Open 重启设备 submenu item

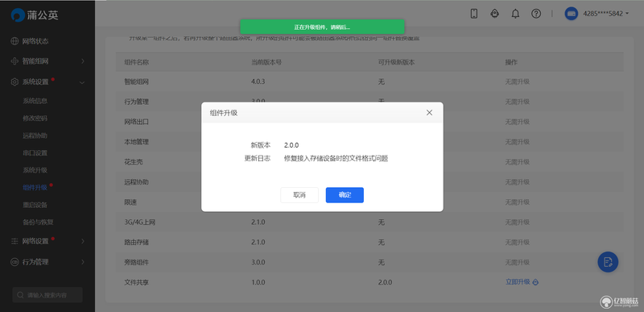tap(35, 205)
